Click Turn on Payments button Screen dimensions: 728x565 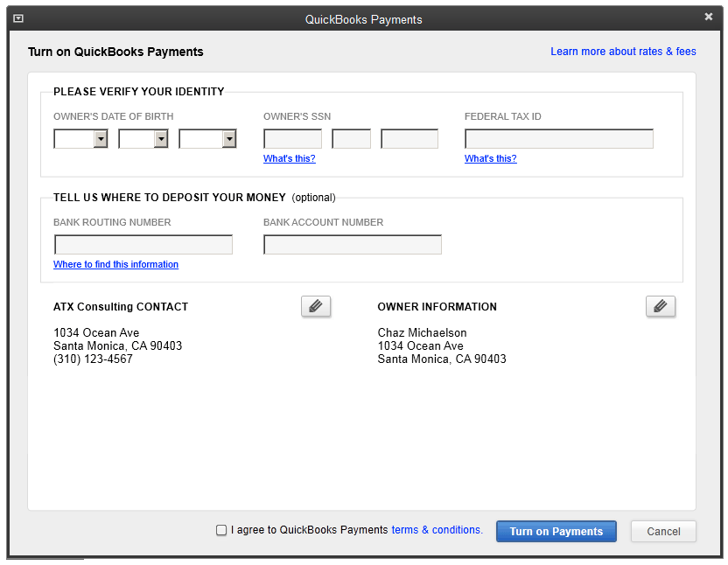click(x=556, y=531)
